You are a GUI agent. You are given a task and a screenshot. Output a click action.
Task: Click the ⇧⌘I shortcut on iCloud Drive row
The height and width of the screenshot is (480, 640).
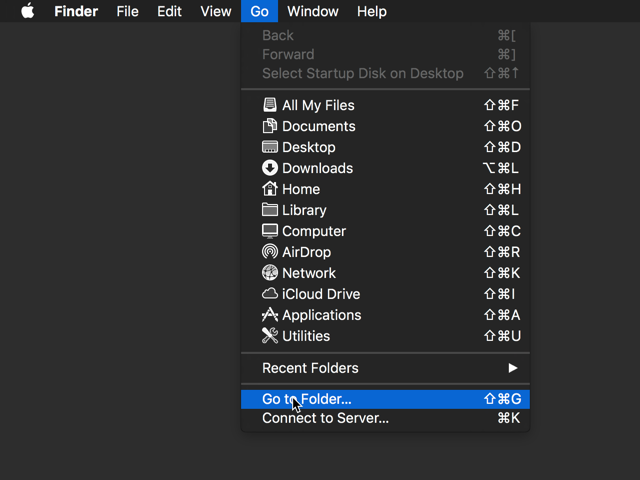500,294
